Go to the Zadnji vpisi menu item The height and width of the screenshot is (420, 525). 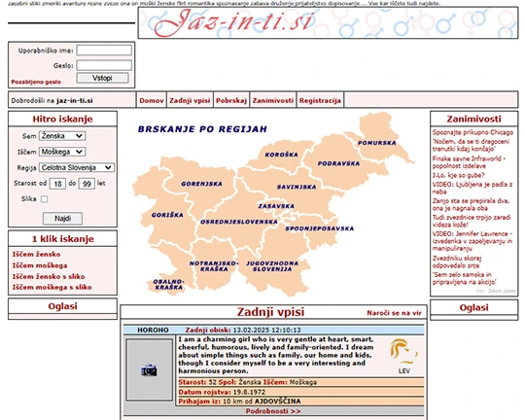[x=190, y=100]
